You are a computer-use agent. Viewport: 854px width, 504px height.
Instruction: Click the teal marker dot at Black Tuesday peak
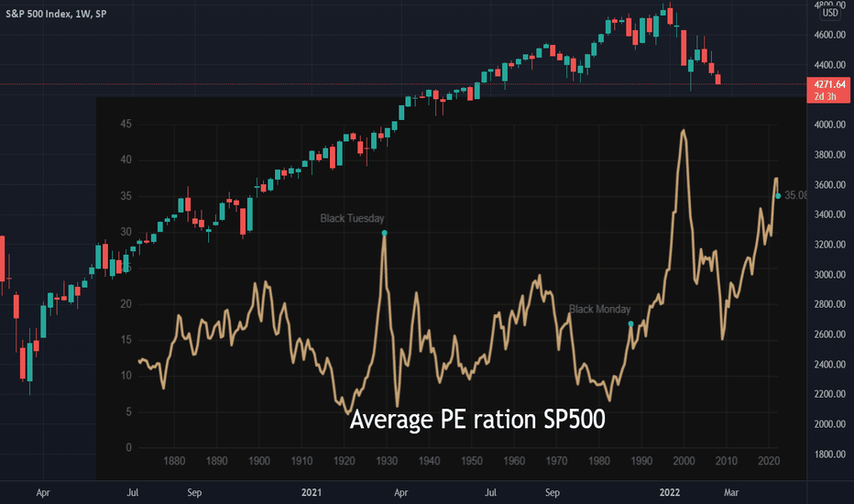[x=385, y=233]
